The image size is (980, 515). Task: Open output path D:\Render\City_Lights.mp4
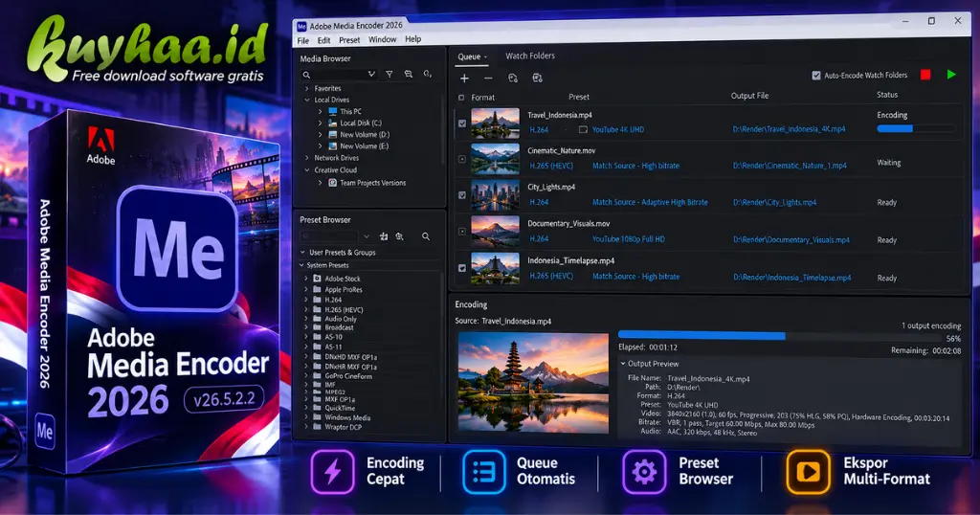[775, 203]
